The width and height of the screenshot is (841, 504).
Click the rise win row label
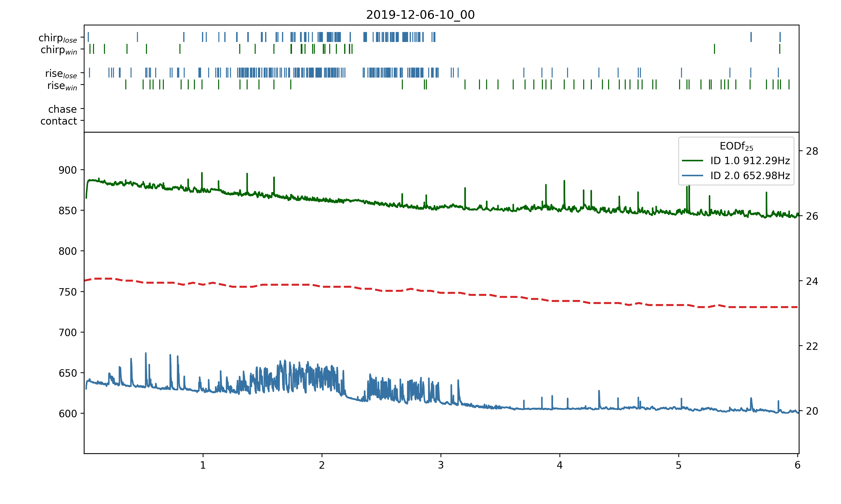62,86
